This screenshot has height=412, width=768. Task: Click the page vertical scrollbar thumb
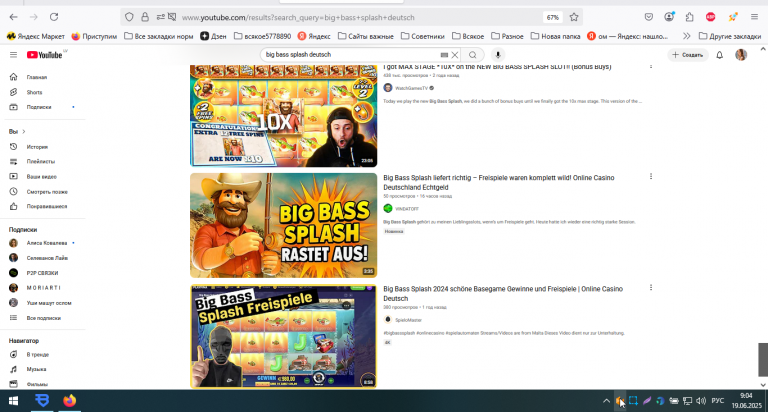[x=763, y=360]
